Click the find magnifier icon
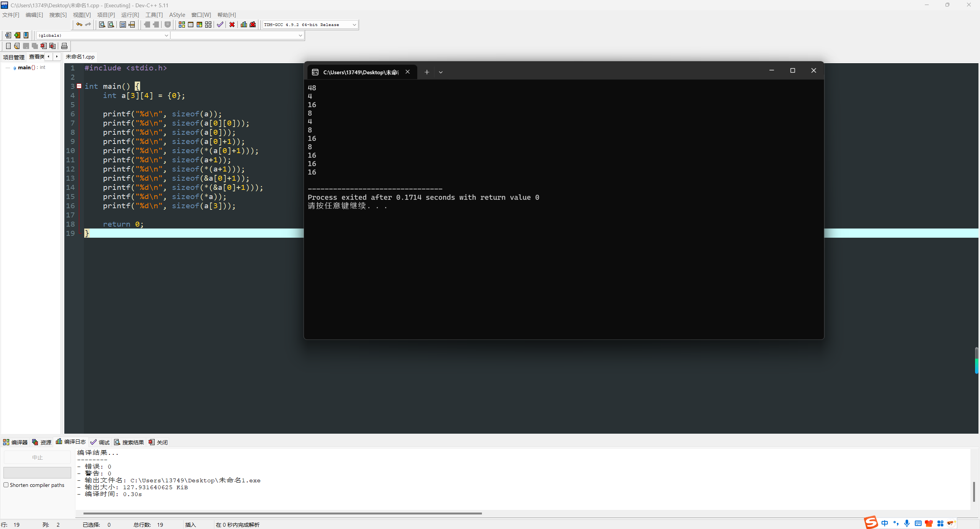 [102, 24]
